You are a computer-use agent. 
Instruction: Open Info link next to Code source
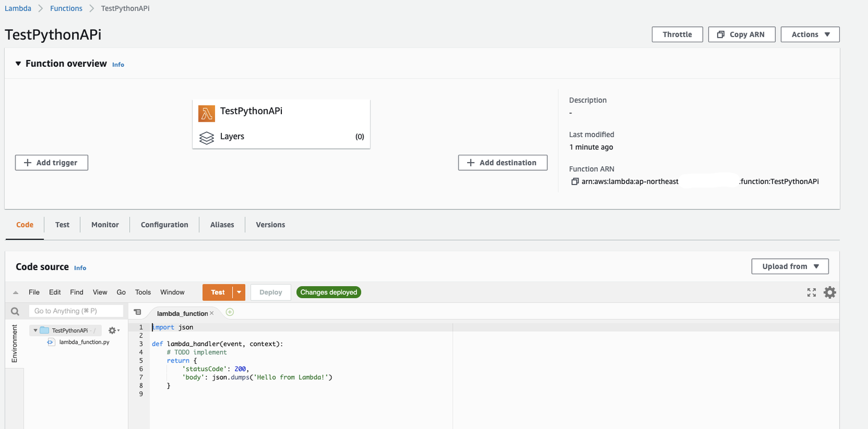pyautogui.click(x=80, y=267)
